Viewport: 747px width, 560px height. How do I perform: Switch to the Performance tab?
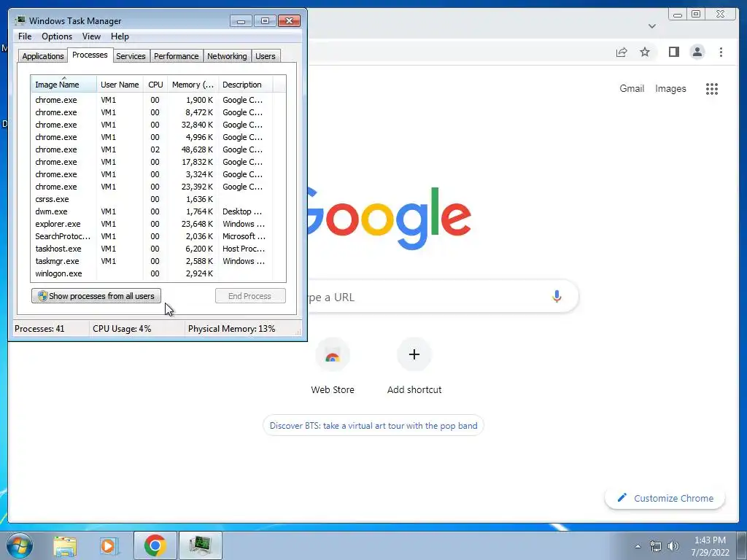[177, 56]
